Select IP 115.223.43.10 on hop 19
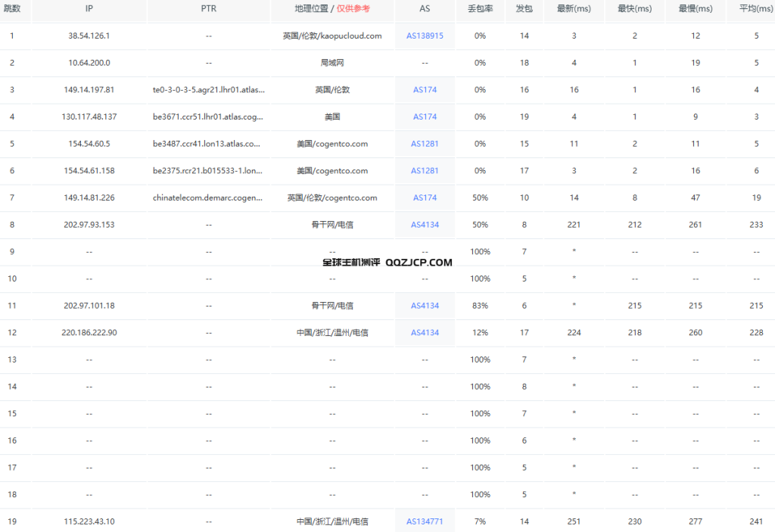The image size is (775, 532). (x=89, y=521)
